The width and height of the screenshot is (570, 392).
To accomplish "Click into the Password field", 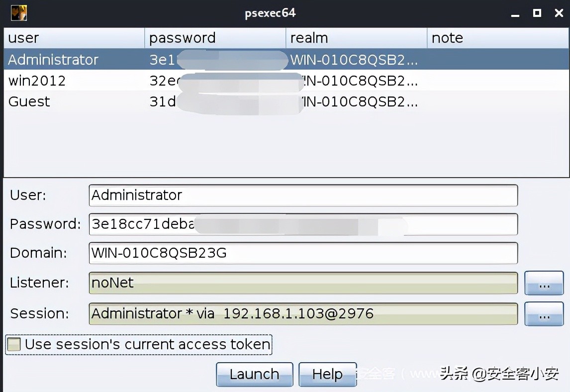I will pyautogui.click(x=303, y=224).
